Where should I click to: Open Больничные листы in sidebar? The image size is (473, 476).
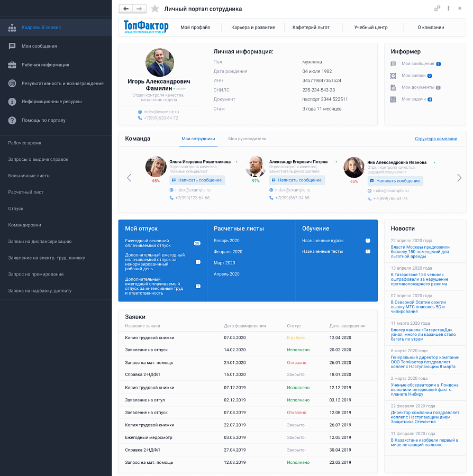[29, 176]
